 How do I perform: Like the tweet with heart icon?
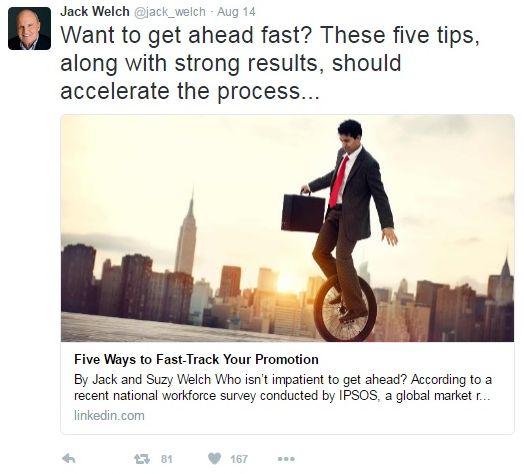pyautogui.click(x=215, y=459)
